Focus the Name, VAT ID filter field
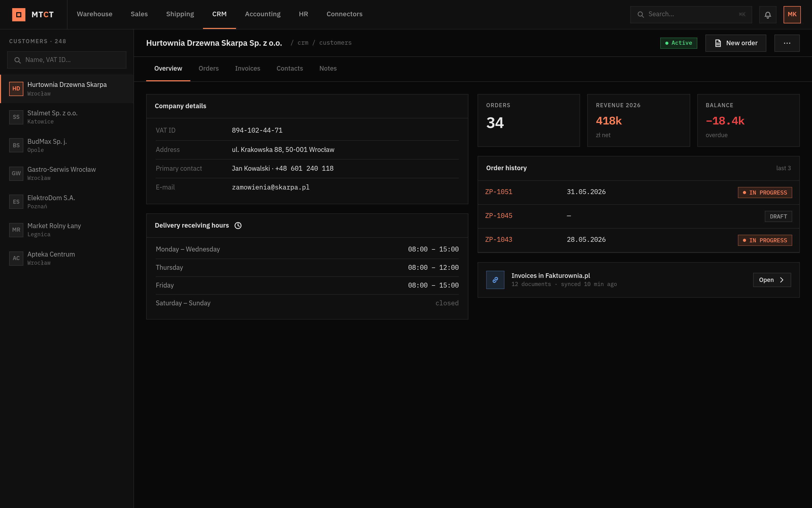This screenshot has width=812, height=508. 67,60
